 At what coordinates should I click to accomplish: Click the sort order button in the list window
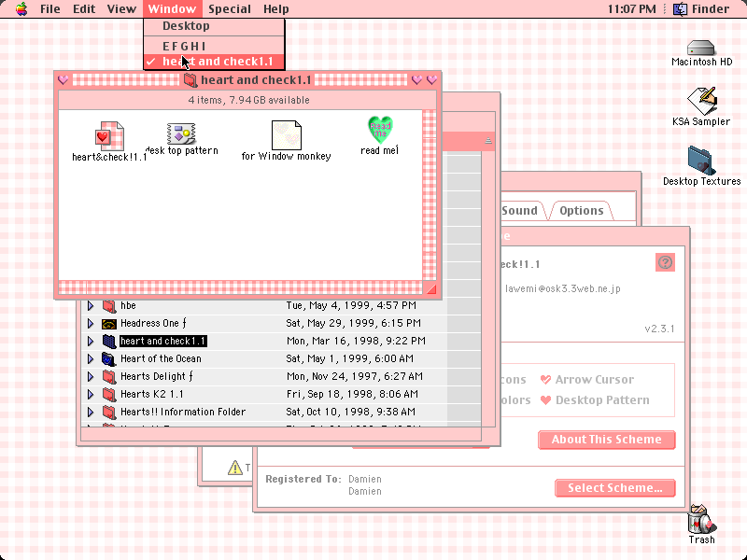click(488, 141)
